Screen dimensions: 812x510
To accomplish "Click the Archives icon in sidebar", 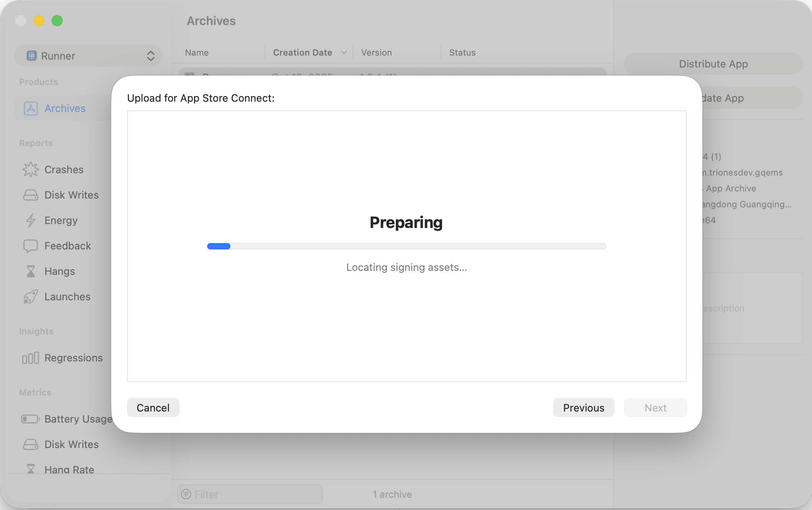I will click(x=31, y=108).
